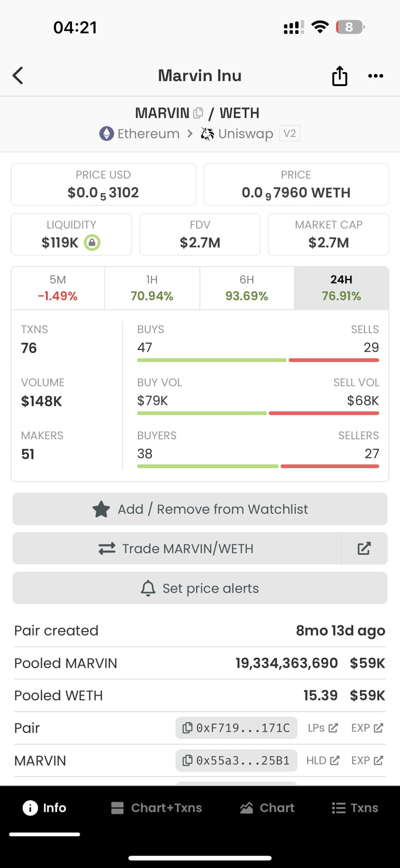Switch to the Chart+Txns bottom tab

point(156,808)
